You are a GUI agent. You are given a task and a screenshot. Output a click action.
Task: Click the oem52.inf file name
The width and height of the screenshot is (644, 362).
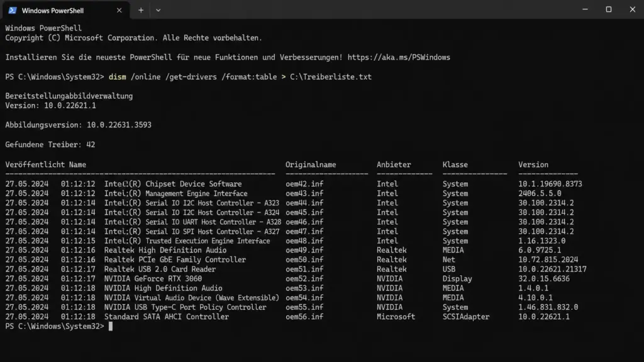pos(304,278)
